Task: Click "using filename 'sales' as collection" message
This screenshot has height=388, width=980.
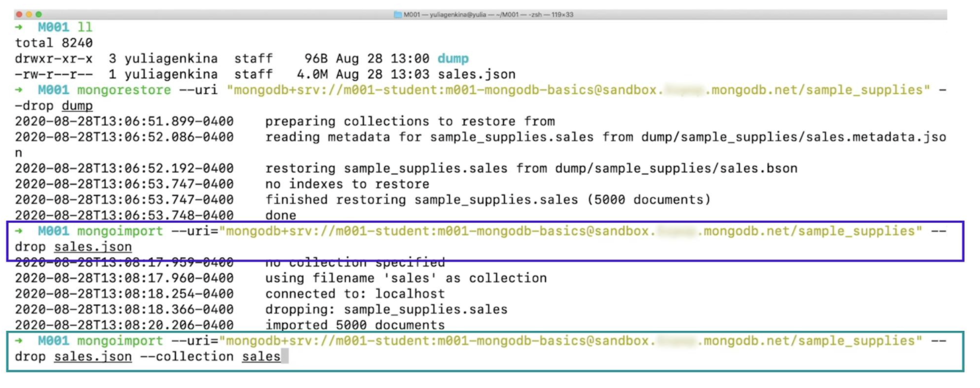Action: tap(406, 278)
